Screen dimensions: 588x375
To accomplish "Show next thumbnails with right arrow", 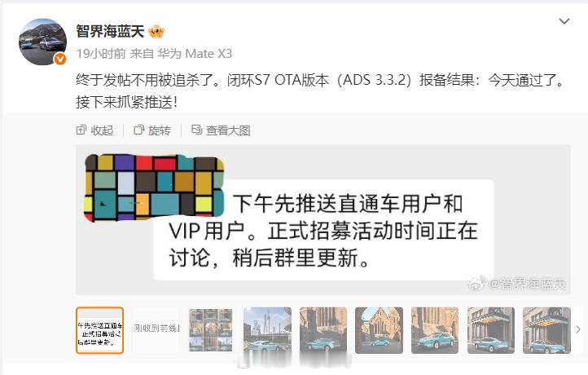I will [578, 330].
